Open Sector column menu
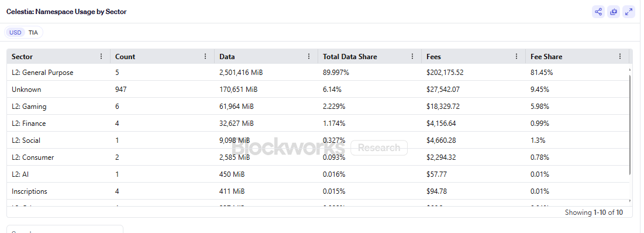The width and height of the screenshot is (644, 233). [101, 57]
